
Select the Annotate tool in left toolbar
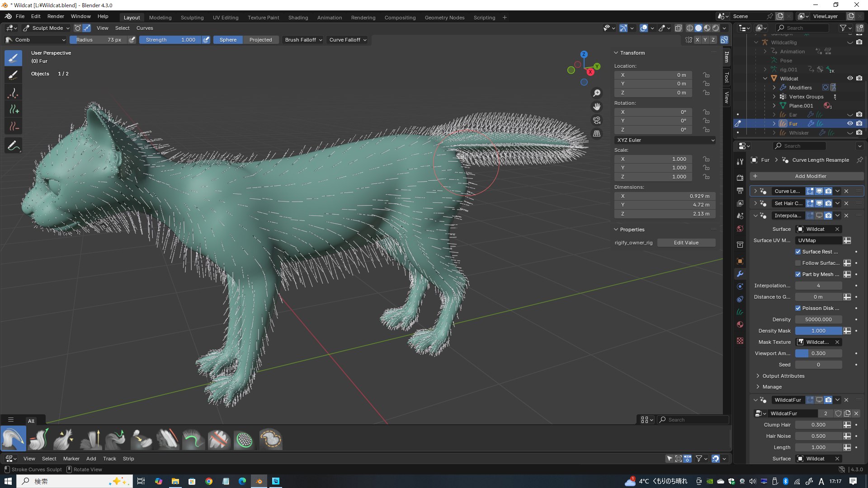point(13,146)
